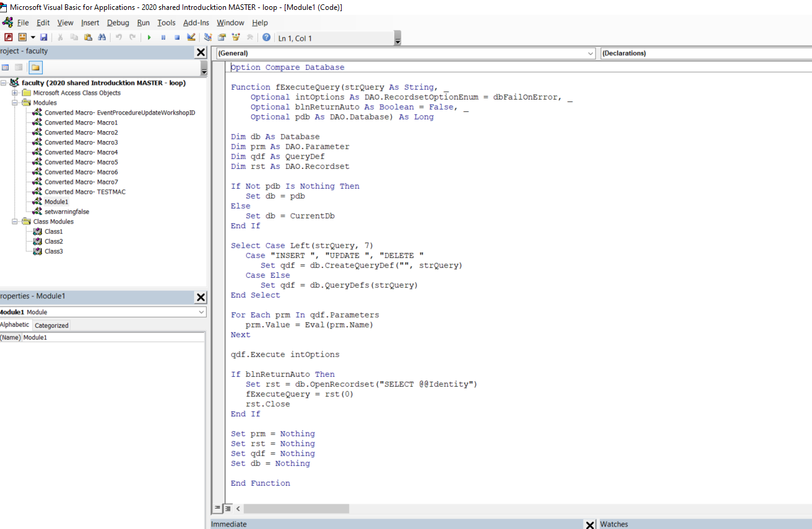Image resolution: width=812 pixels, height=529 pixels.
Task: Select Converted Macro- Macro7 module
Action: point(81,182)
